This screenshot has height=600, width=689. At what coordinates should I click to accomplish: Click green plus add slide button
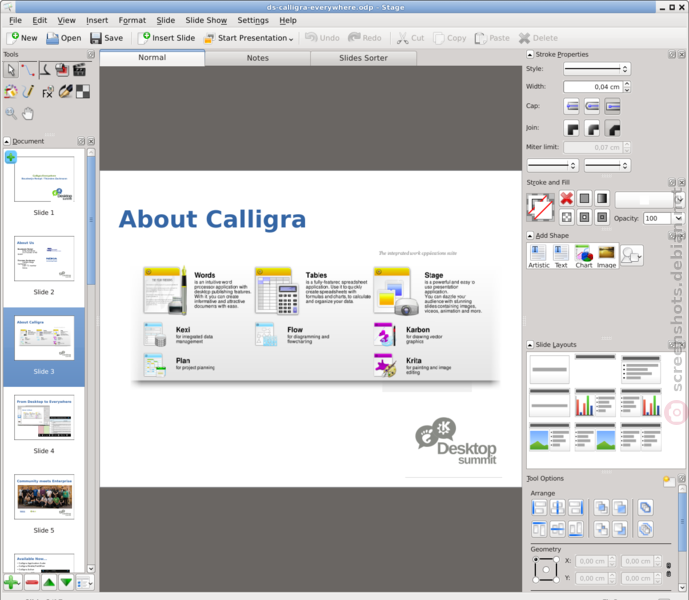click(12, 583)
